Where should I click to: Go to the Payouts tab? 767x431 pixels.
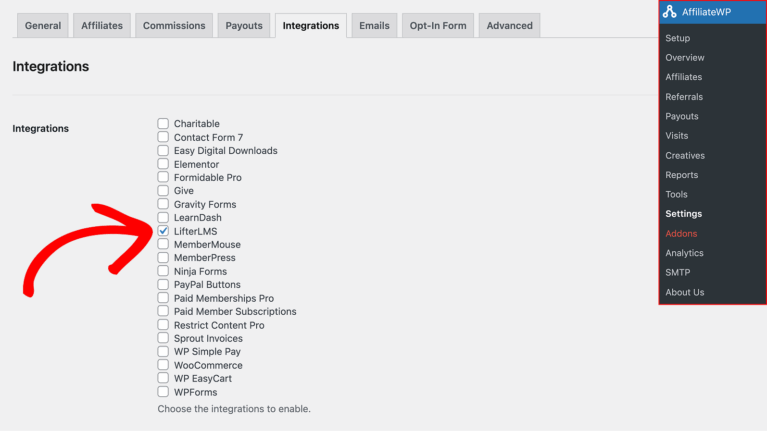244,26
